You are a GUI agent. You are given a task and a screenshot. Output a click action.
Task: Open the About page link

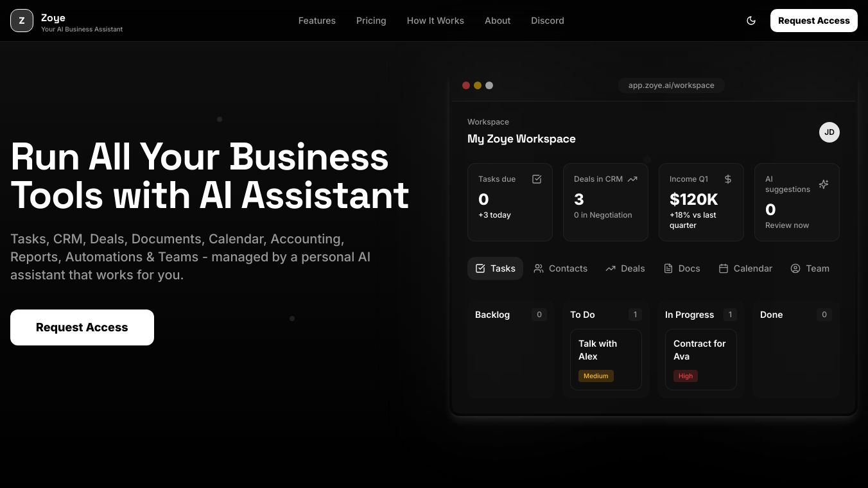tap(498, 21)
